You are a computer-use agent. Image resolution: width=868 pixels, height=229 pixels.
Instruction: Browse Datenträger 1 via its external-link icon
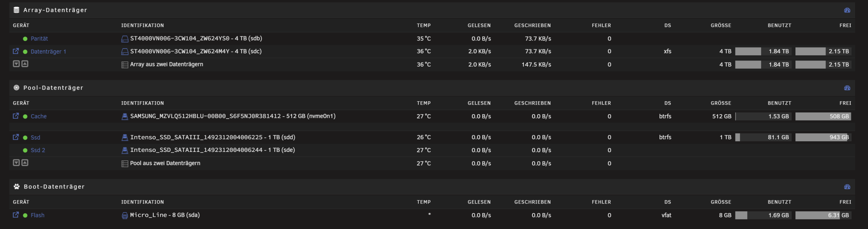coord(16,51)
